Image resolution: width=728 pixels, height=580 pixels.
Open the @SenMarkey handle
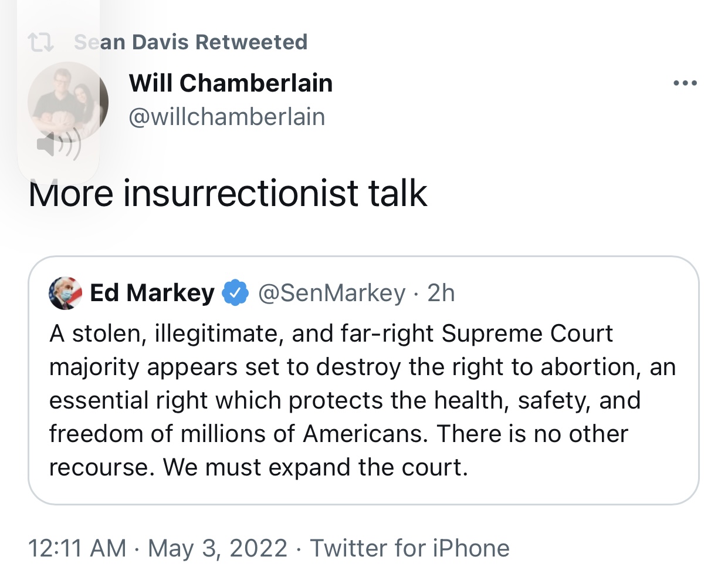pyautogui.click(x=331, y=293)
